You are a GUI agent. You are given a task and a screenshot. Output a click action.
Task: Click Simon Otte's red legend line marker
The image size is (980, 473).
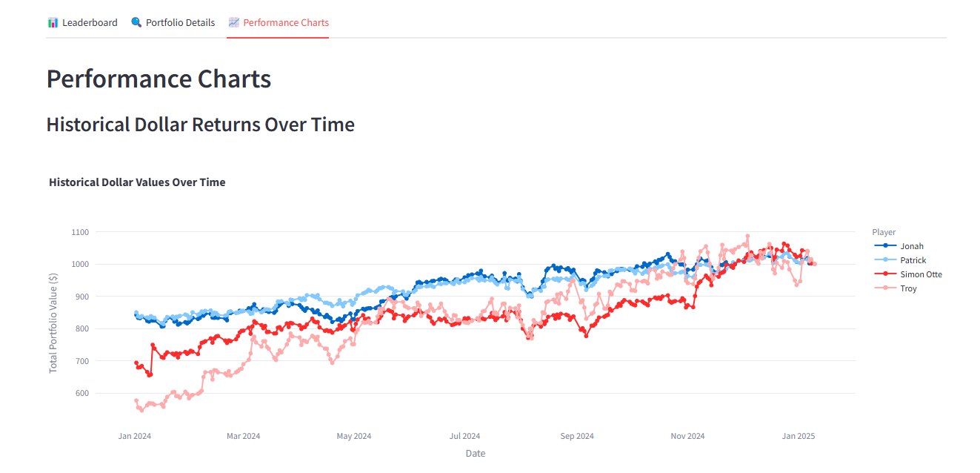(x=884, y=274)
